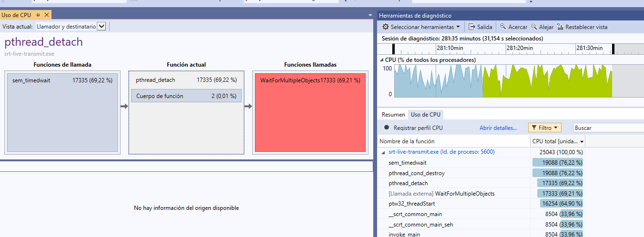
Task: Open the Filtro dropdown button
Action: pyautogui.click(x=544, y=128)
